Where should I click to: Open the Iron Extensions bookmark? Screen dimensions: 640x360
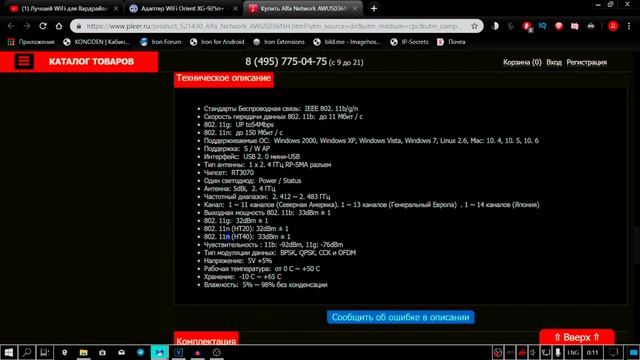point(279,42)
